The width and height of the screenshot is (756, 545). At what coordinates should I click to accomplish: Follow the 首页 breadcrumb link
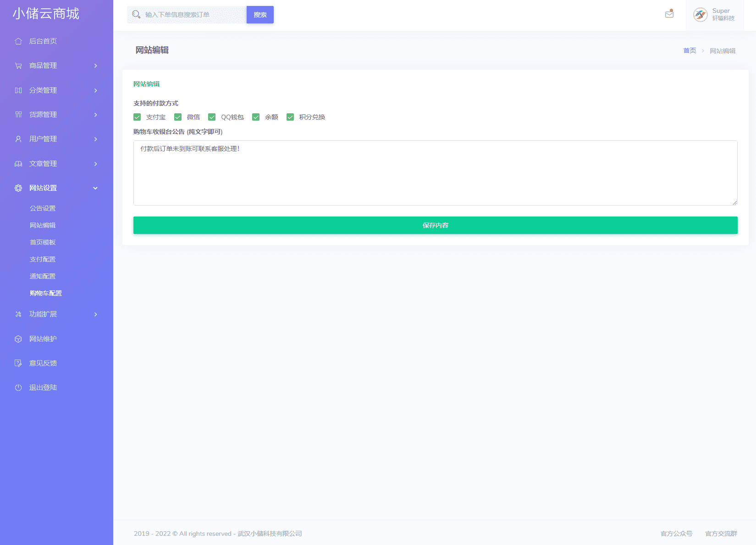click(x=690, y=50)
